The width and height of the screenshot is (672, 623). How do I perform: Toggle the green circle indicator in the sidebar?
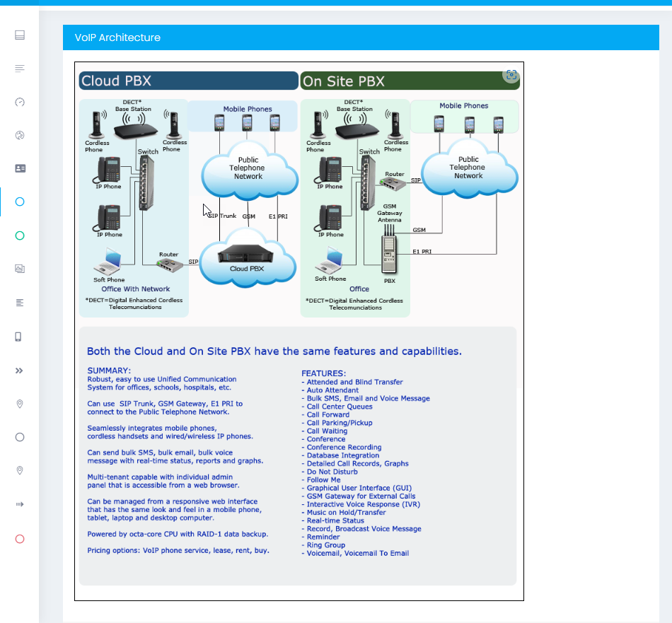pos(19,235)
